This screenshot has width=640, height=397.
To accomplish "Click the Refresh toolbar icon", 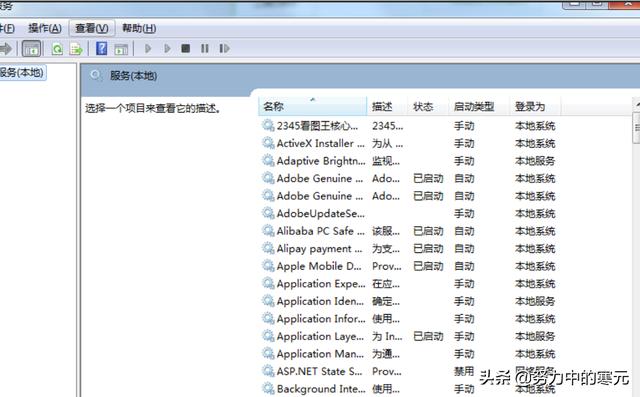I will coord(57,49).
